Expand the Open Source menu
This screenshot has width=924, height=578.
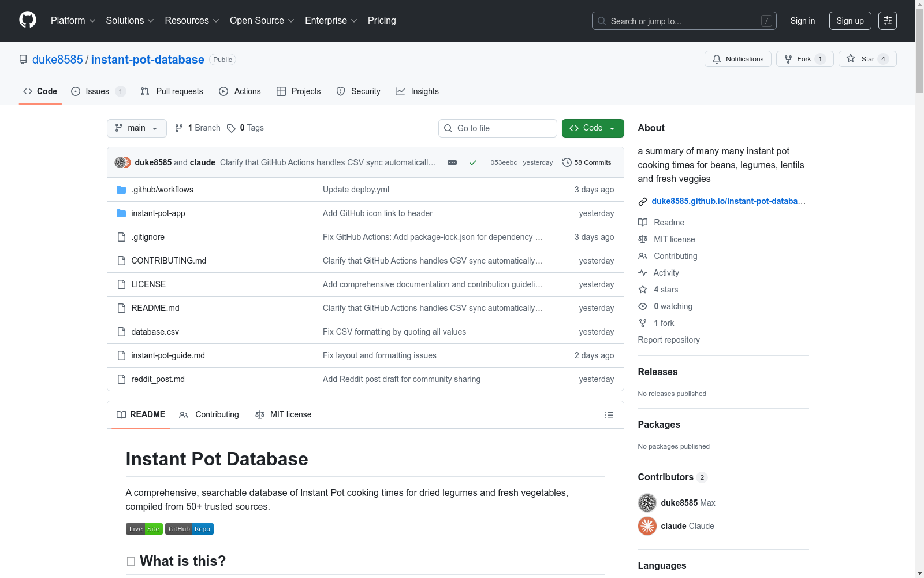point(262,21)
